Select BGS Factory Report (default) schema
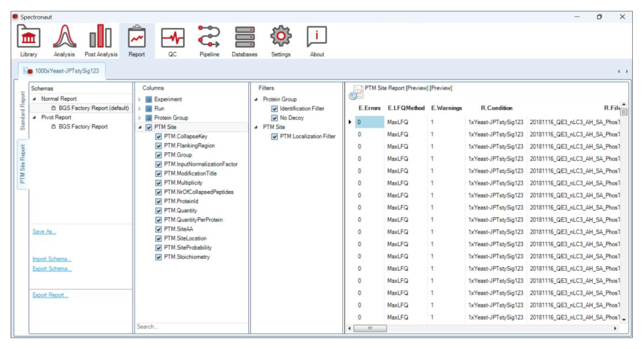Image resolution: width=644 pixels, height=349 pixels. 94,108
